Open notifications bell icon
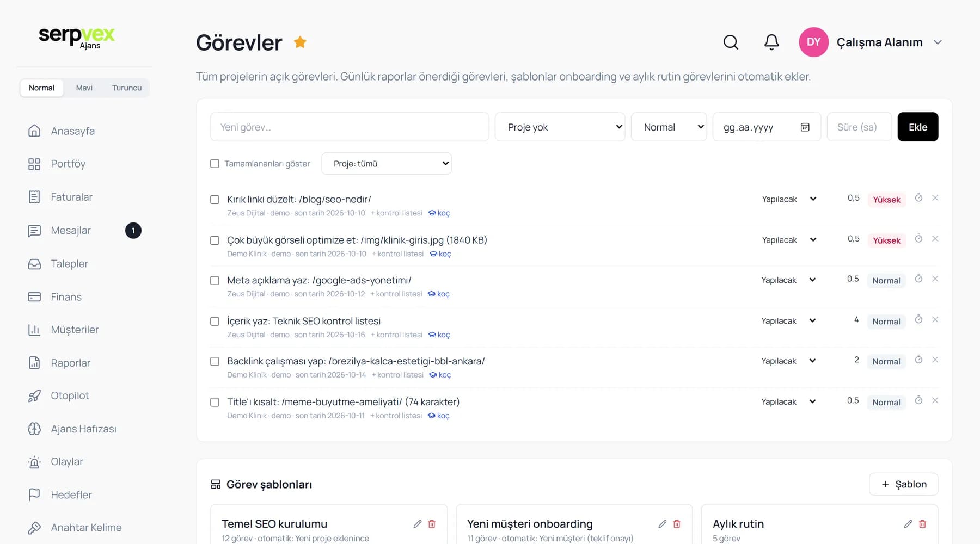The image size is (980, 544). [x=771, y=42]
